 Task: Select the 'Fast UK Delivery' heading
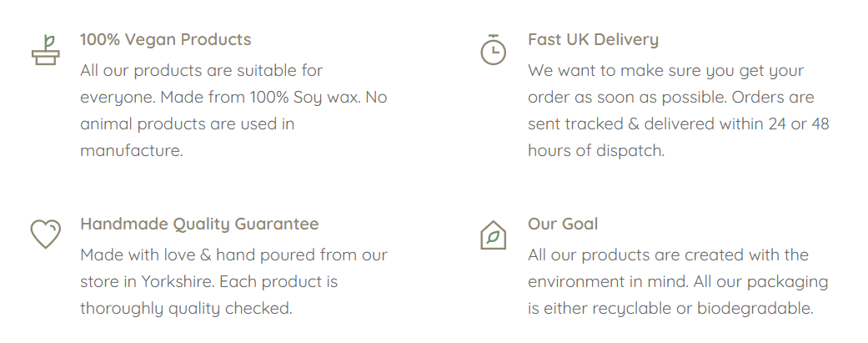click(x=593, y=39)
